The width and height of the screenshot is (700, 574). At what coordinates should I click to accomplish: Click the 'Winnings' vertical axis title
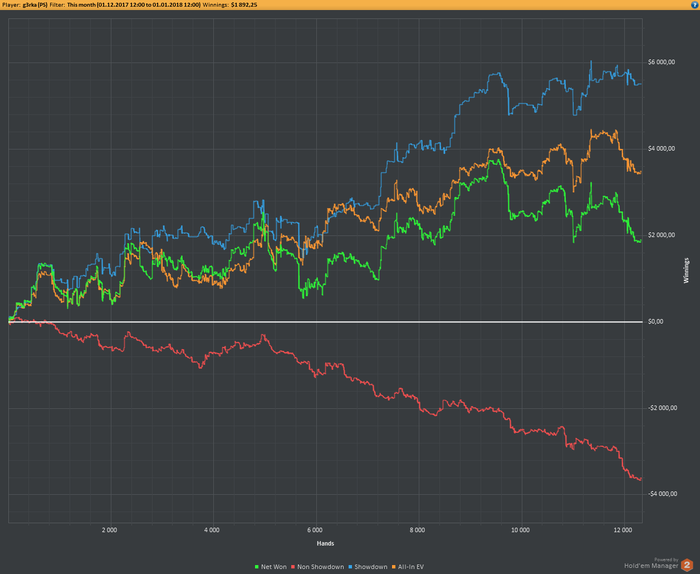tap(686, 270)
